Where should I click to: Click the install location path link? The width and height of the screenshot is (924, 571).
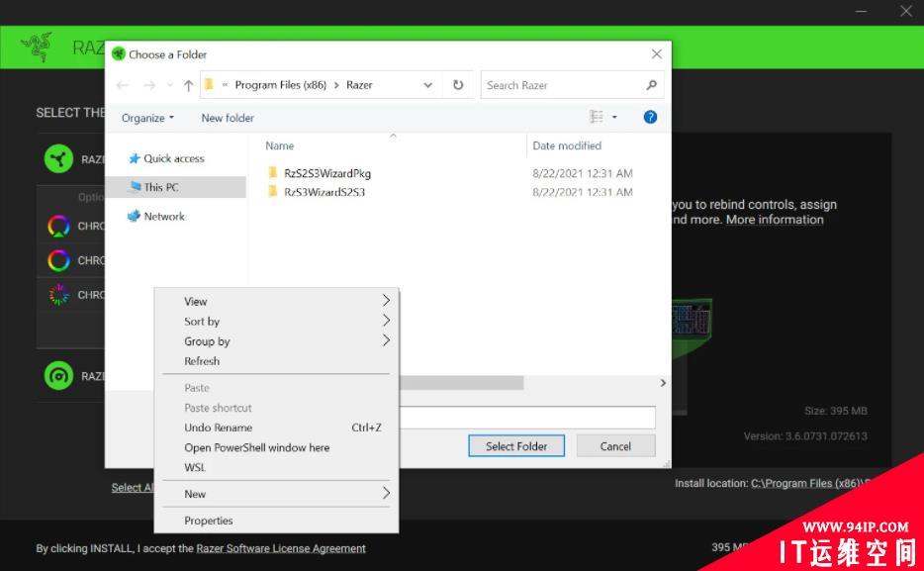click(x=810, y=483)
